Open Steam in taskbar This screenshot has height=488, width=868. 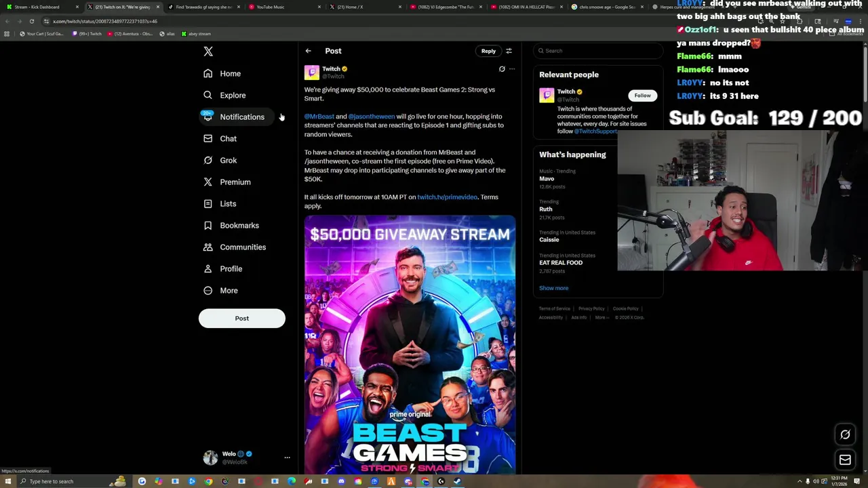tap(457, 481)
